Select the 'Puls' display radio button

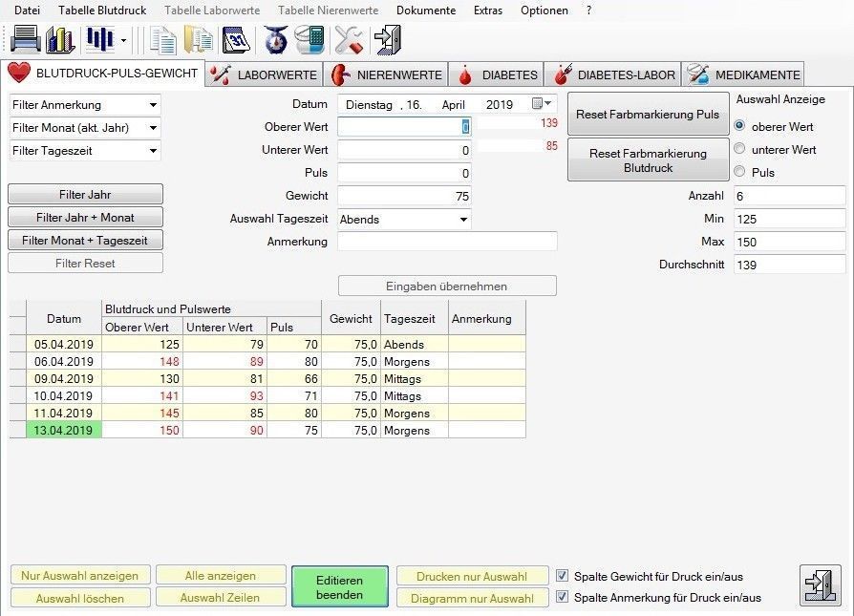[x=739, y=172]
